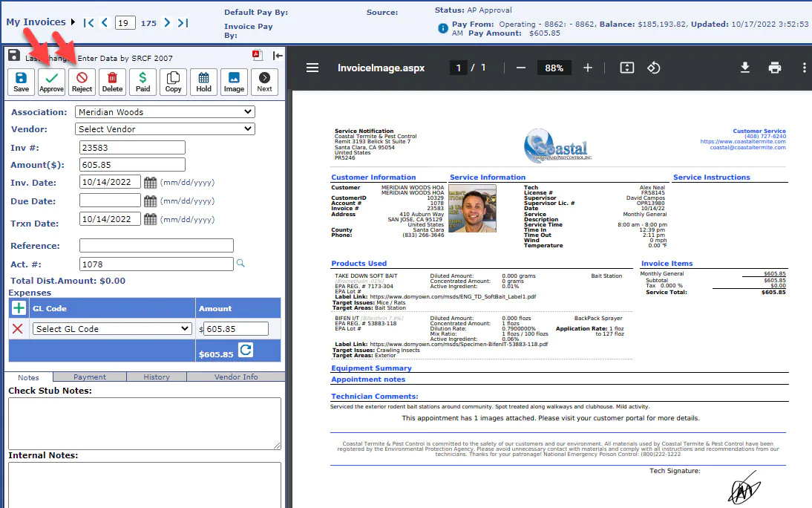Image resolution: width=812 pixels, height=508 pixels.
Task: Remove expense row with red X
Action: pyautogui.click(x=17, y=329)
